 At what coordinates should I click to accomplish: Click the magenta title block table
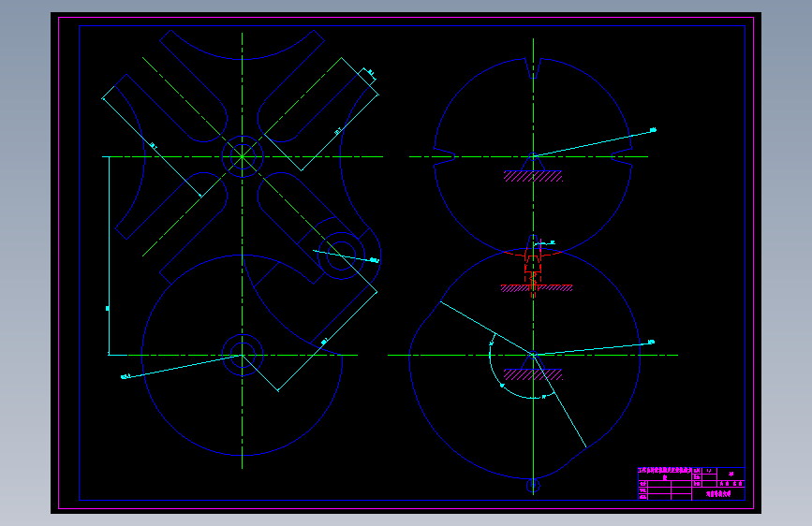[691, 484]
